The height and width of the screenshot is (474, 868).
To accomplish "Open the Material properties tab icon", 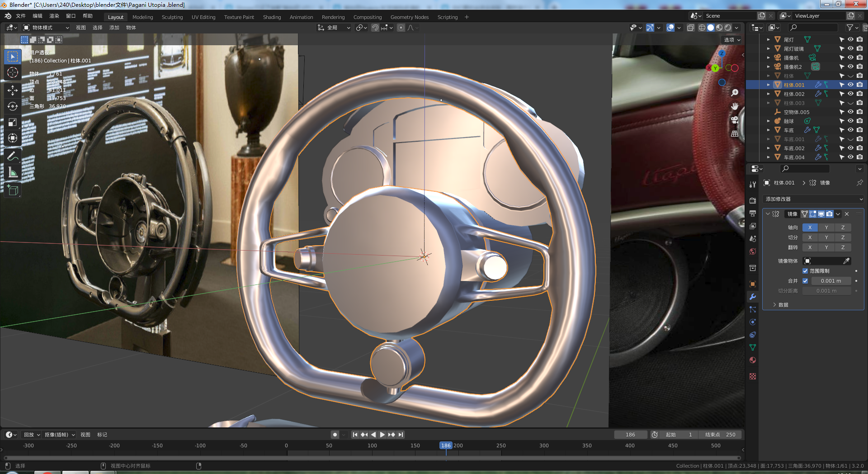I will (x=753, y=360).
